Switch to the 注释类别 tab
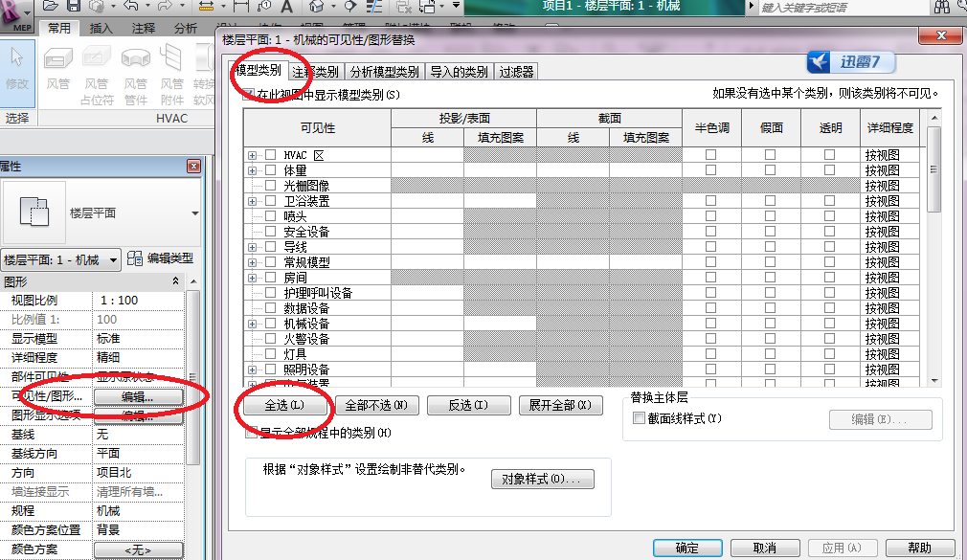This screenshot has width=967, height=560. [x=315, y=72]
